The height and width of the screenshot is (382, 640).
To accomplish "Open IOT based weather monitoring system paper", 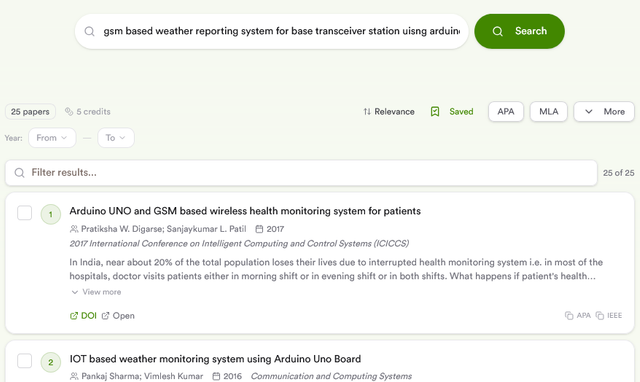I will pos(215,359).
